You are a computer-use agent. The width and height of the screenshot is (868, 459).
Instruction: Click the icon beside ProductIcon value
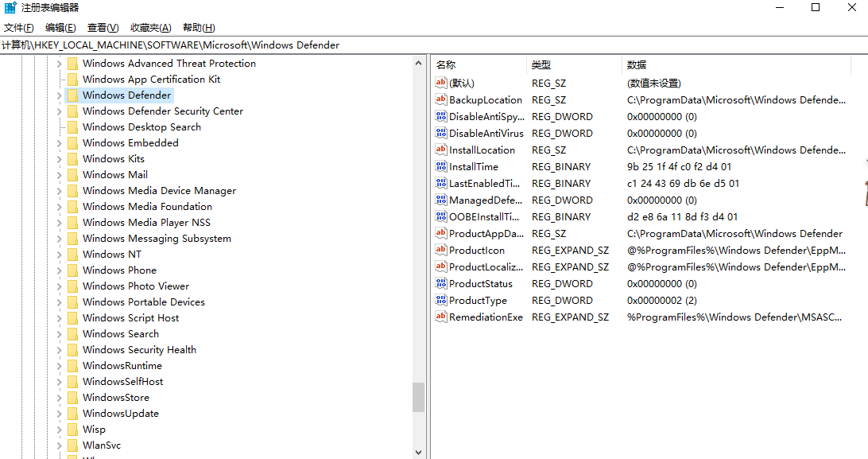(440, 250)
